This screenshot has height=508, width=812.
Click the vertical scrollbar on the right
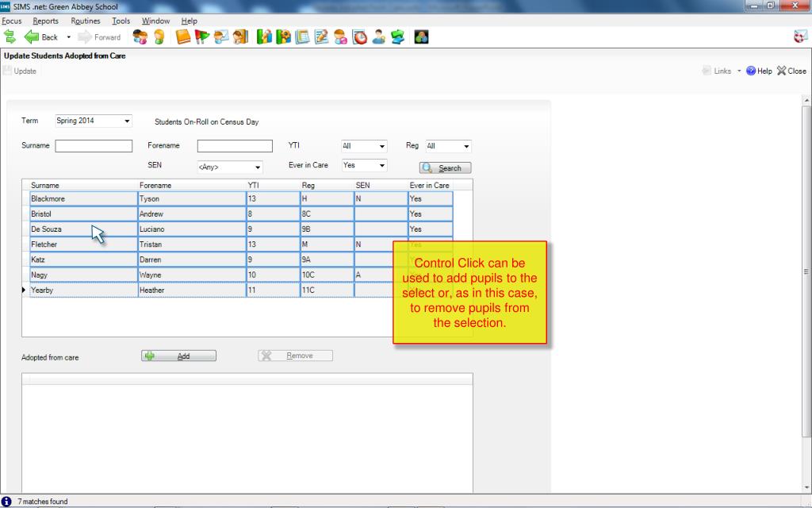click(806, 271)
